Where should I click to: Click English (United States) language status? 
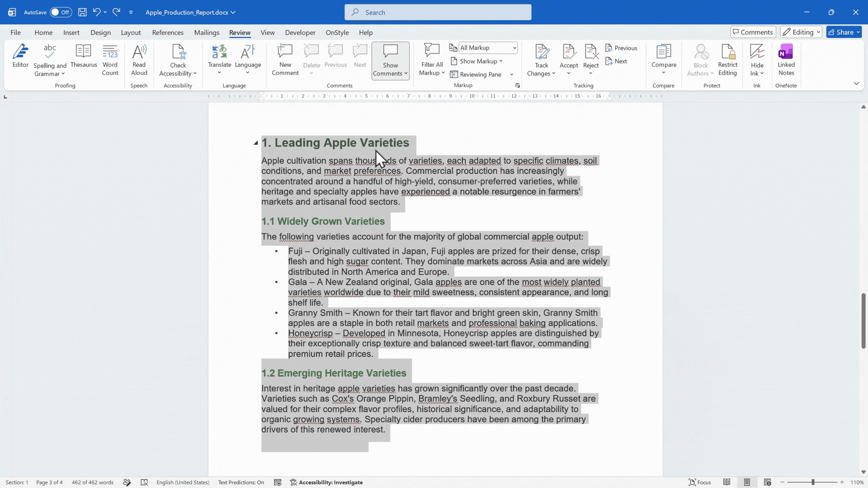tap(183, 483)
